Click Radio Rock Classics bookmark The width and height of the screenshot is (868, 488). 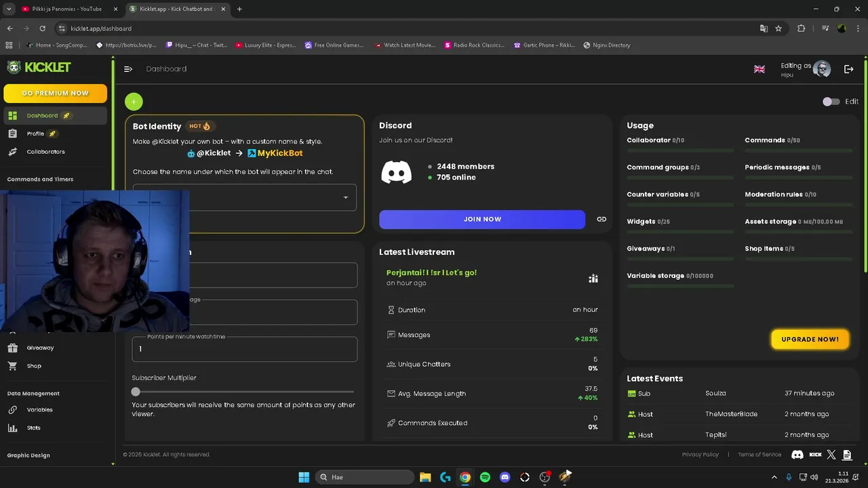(474, 45)
